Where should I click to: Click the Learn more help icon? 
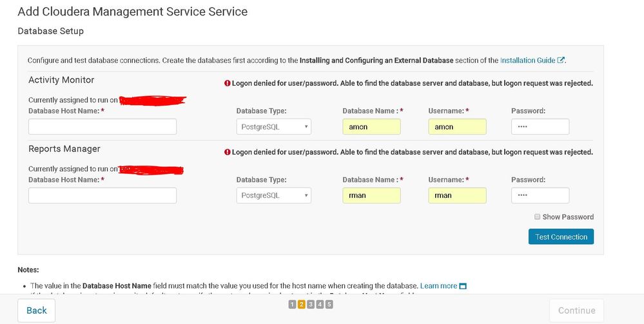[x=462, y=285]
